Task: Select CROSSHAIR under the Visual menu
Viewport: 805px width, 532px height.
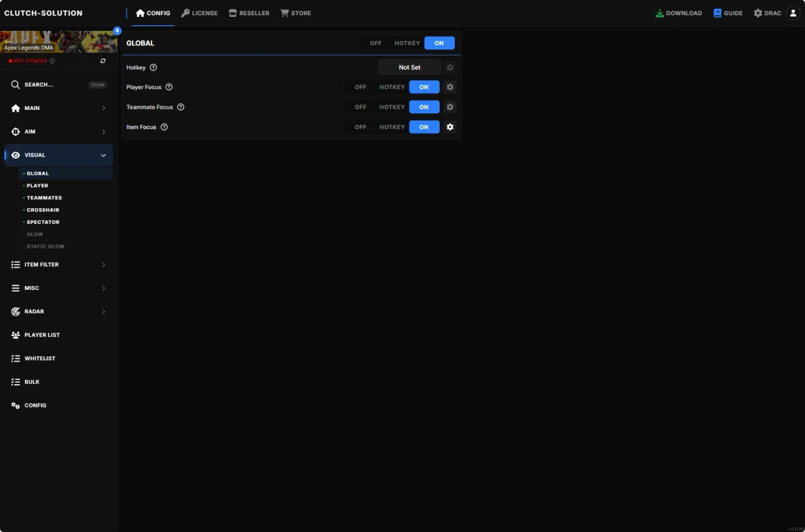Action: [43, 209]
